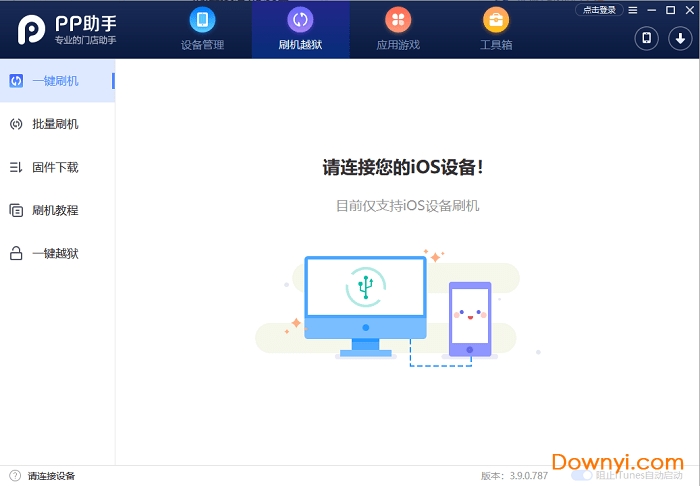This screenshot has height=486, width=700.
Task: Select 一键越狱 one-click jailbreak
Action: (x=58, y=253)
